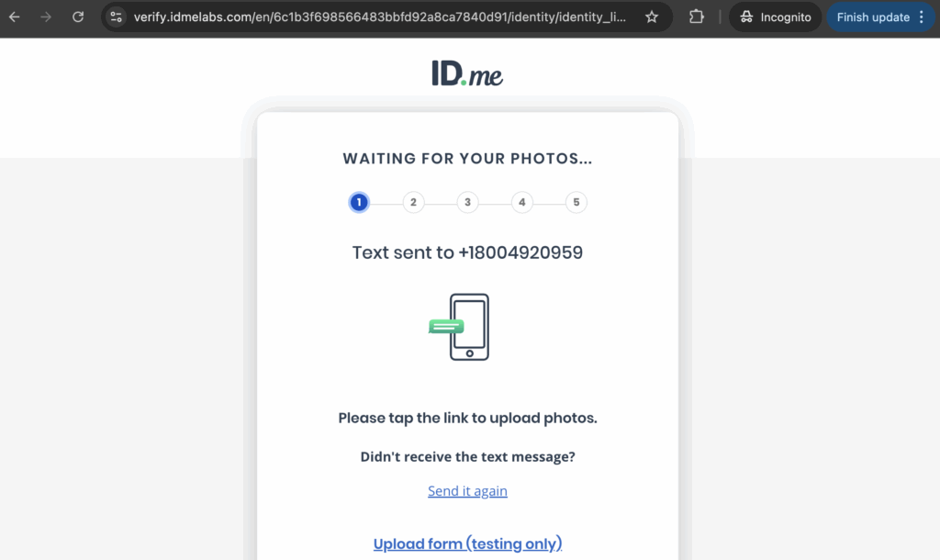Jump to step 3 circle
940x560 pixels.
(x=467, y=203)
